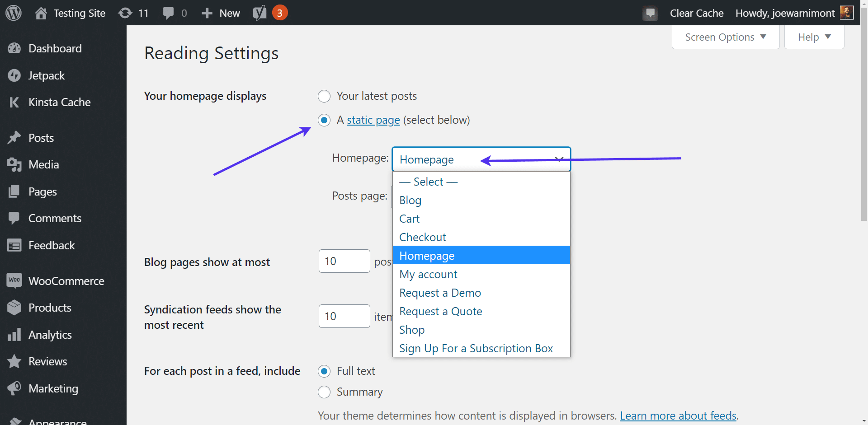Expand the Help tab
The height and width of the screenshot is (425, 868).
click(814, 37)
